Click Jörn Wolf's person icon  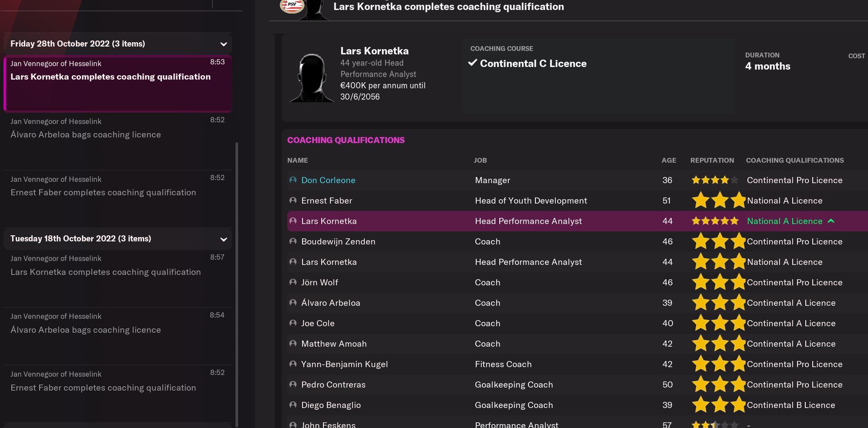tap(292, 282)
